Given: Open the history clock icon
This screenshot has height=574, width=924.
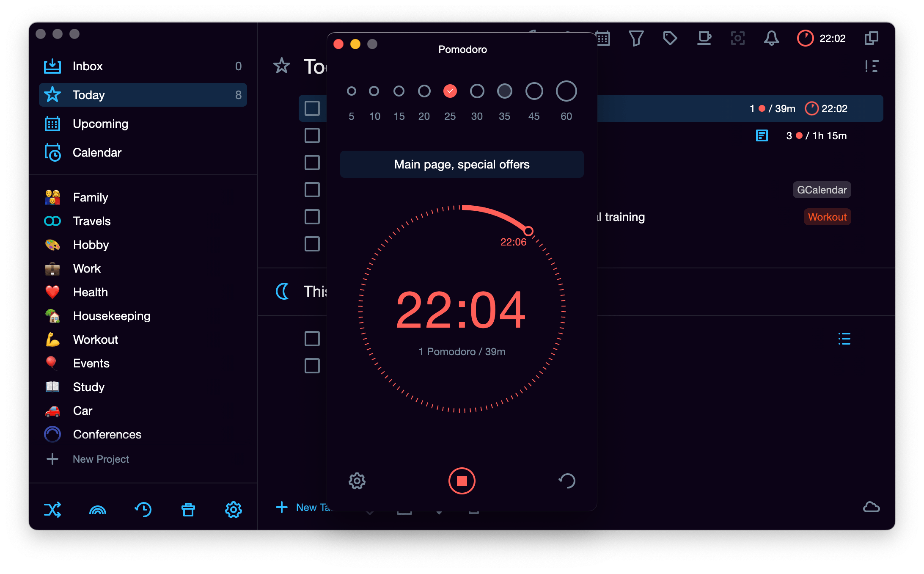Looking at the screenshot, I should coord(143,510).
